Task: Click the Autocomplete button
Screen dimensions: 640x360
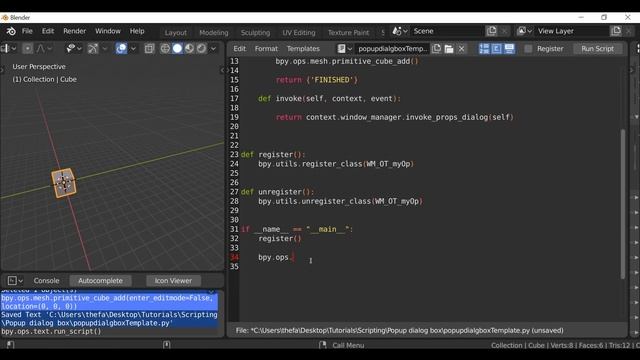Action: (x=100, y=280)
